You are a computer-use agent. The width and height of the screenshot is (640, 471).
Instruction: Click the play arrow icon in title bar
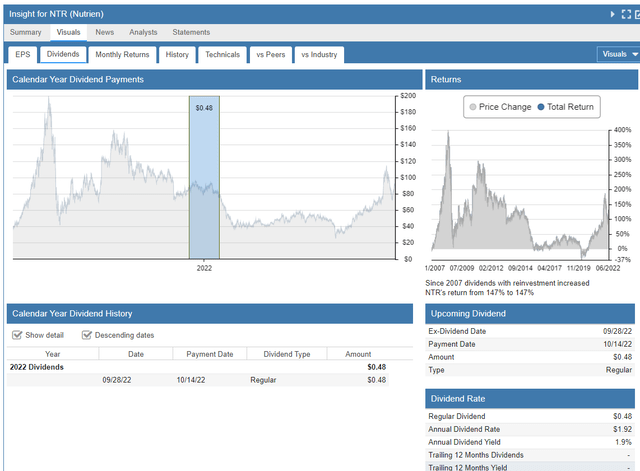point(612,14)
